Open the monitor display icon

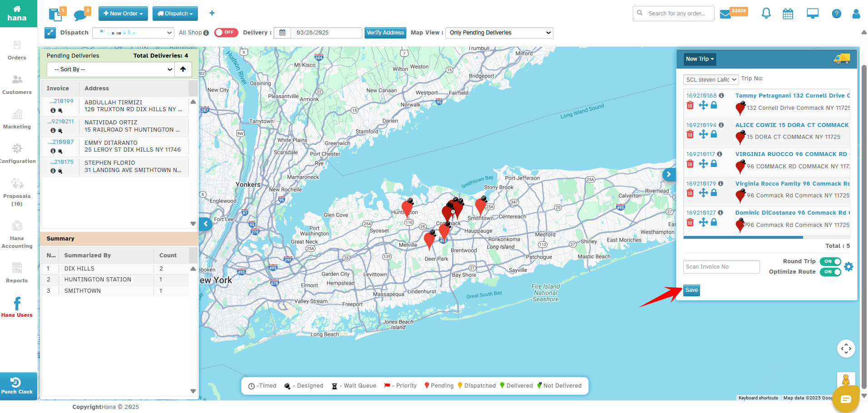click(x=813, y=14)
